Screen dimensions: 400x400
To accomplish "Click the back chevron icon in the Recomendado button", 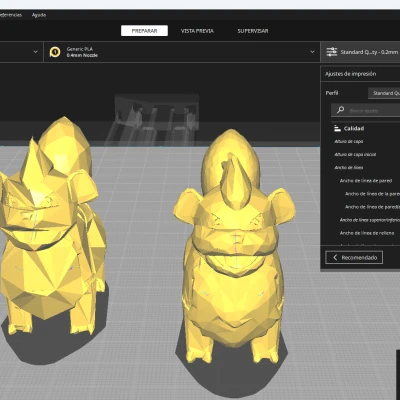I will pos(335,257).
